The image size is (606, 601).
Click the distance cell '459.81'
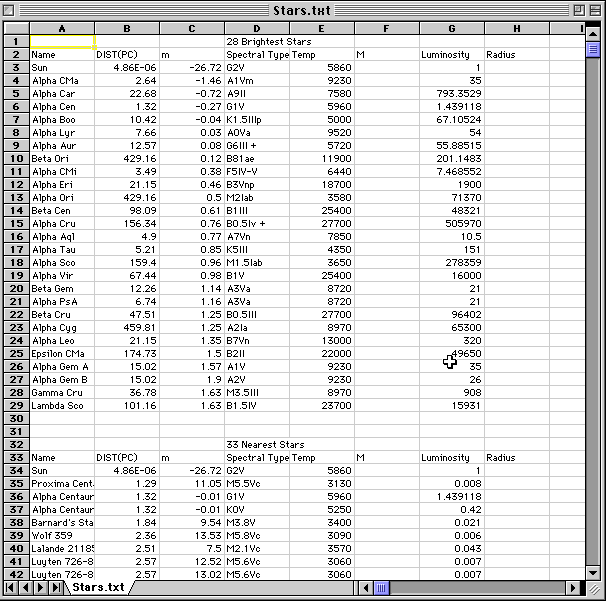point(127,328)
